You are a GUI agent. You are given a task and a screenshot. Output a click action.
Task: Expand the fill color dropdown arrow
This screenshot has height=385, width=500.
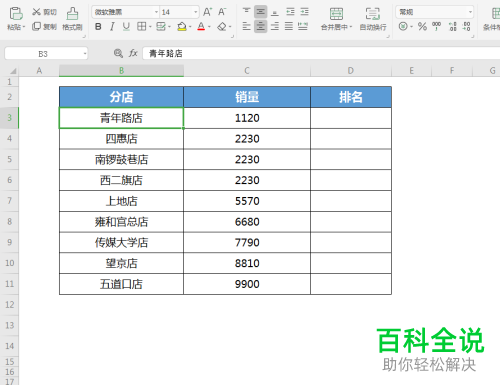pyautogui.click(x=190, y=27)
